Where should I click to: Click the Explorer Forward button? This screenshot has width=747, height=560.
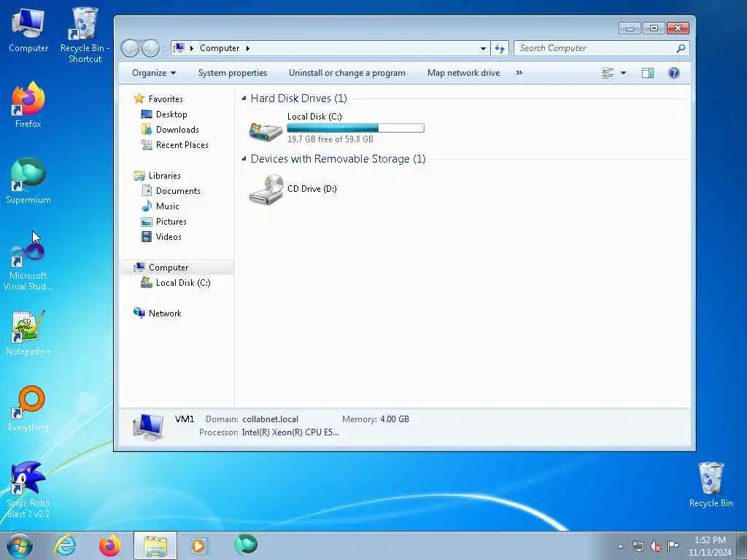150,48
